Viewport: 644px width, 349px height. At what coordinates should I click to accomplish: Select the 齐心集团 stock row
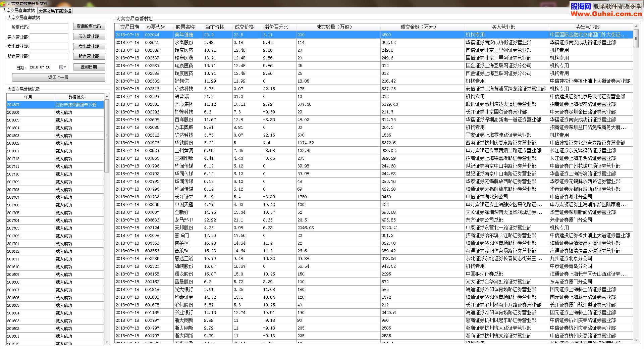374,104
